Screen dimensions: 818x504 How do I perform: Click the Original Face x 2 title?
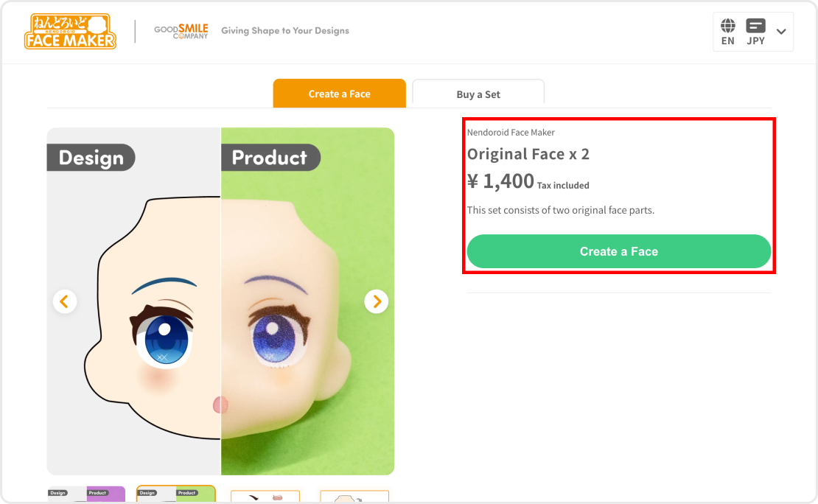point(528,154)
